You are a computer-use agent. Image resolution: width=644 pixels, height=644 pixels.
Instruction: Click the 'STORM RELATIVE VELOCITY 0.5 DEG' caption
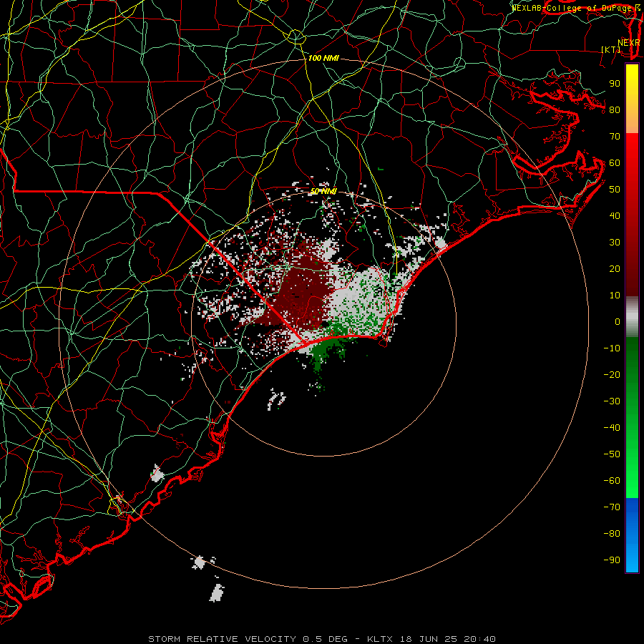pyautogui.click(x=248, y=639)
